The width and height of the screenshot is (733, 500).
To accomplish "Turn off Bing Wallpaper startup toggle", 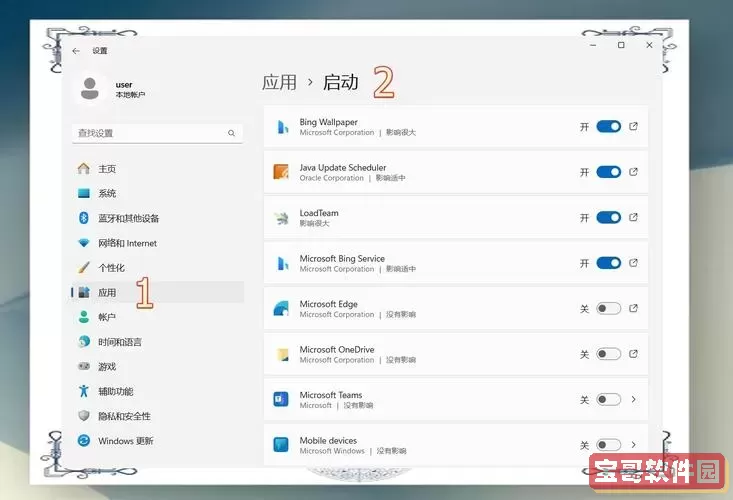I will pos(609,127).
